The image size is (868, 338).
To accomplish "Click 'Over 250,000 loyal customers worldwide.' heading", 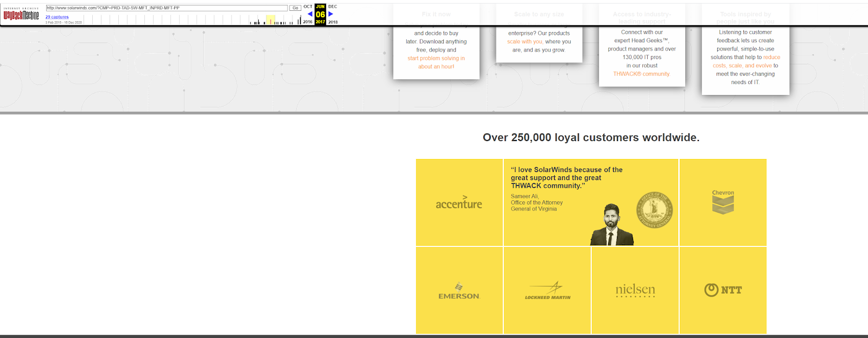I will [591, 137].
